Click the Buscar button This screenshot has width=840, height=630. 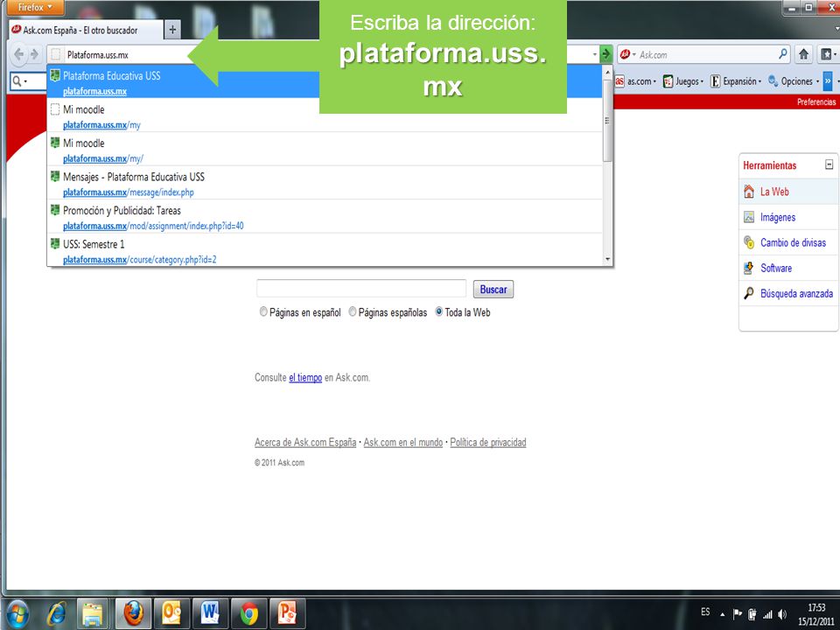point(493,290)
